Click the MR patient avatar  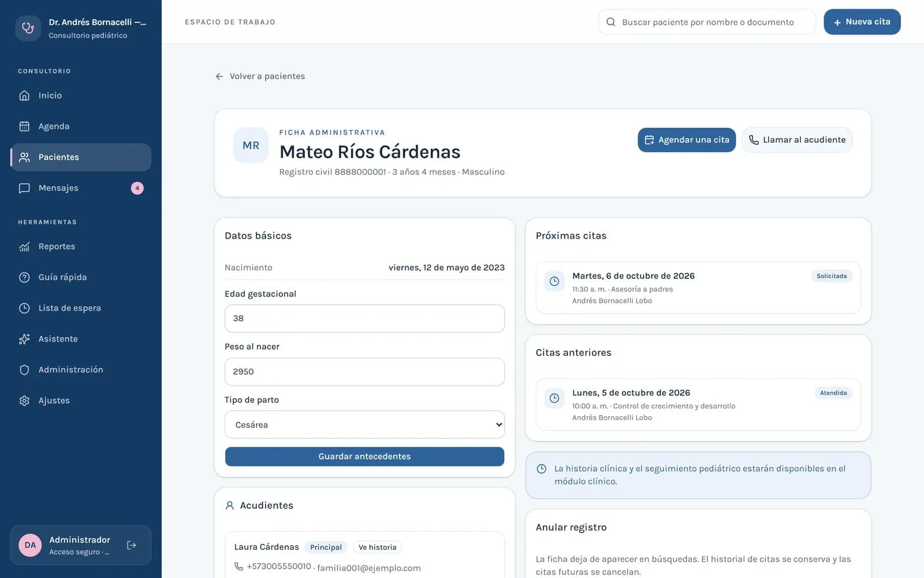point(251,145)
